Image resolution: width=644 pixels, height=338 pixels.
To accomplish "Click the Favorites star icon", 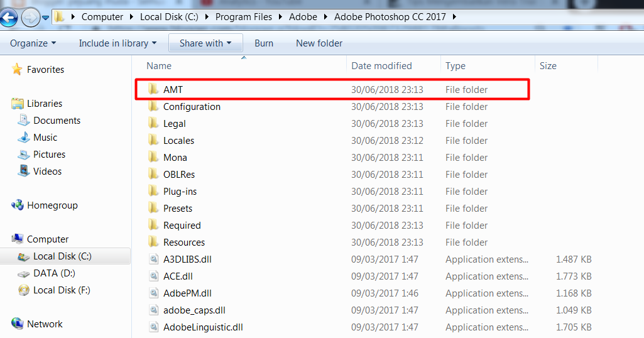I will click(17, 69).
